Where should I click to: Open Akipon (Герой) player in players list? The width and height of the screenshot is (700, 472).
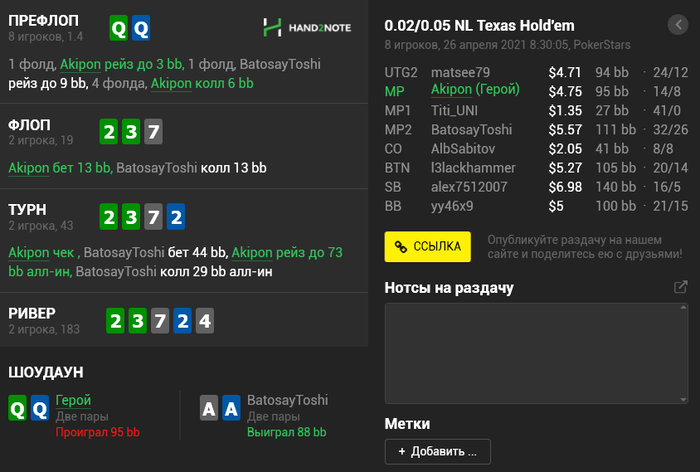(x=475, y=90)
